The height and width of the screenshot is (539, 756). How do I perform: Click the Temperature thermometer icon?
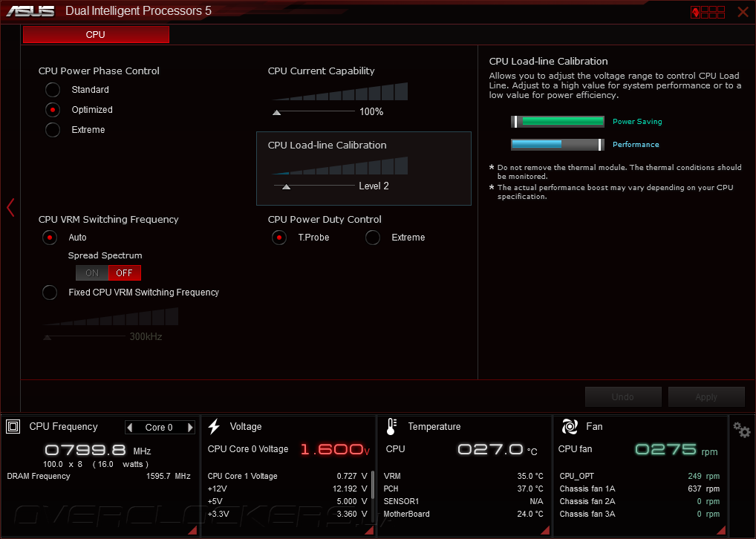click(391, 426)
